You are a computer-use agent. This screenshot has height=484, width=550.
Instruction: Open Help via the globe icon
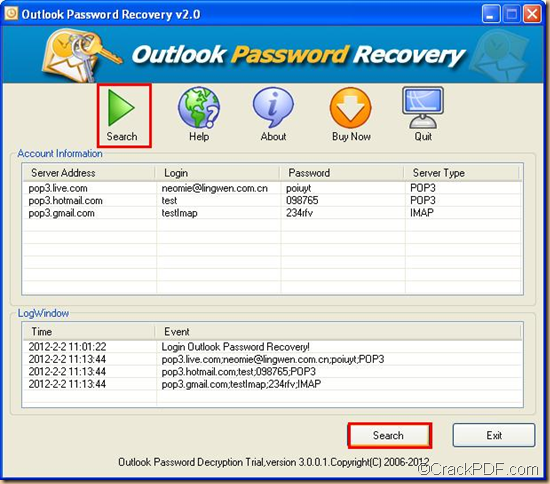199,108
